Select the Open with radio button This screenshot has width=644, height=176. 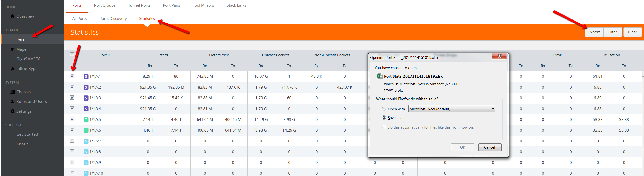384,109
